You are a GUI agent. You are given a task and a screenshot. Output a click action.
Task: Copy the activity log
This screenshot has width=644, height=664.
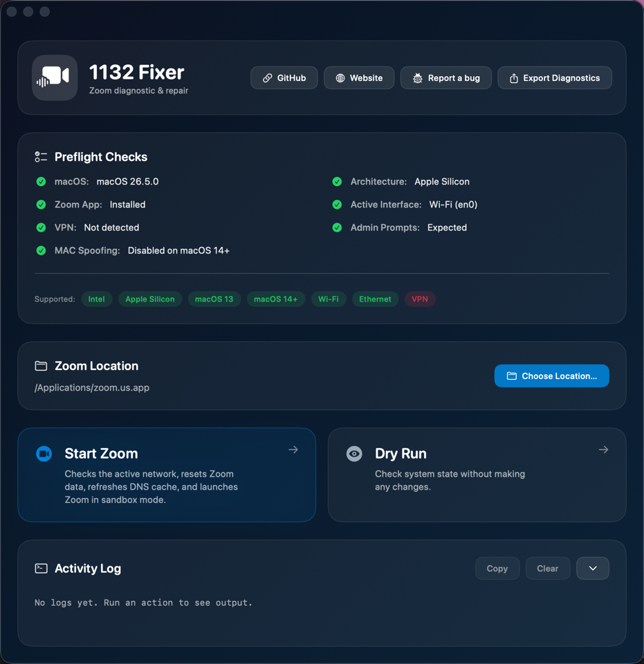tap(497, 569)
